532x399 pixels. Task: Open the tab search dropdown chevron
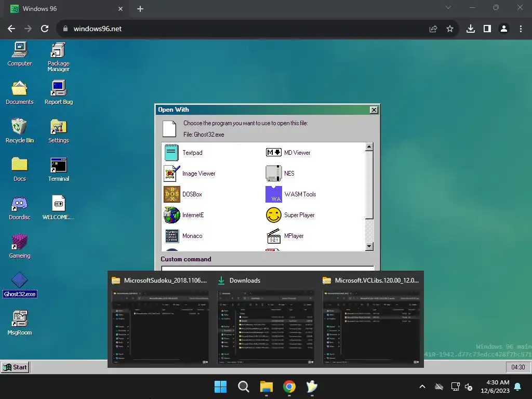point(448,7)
